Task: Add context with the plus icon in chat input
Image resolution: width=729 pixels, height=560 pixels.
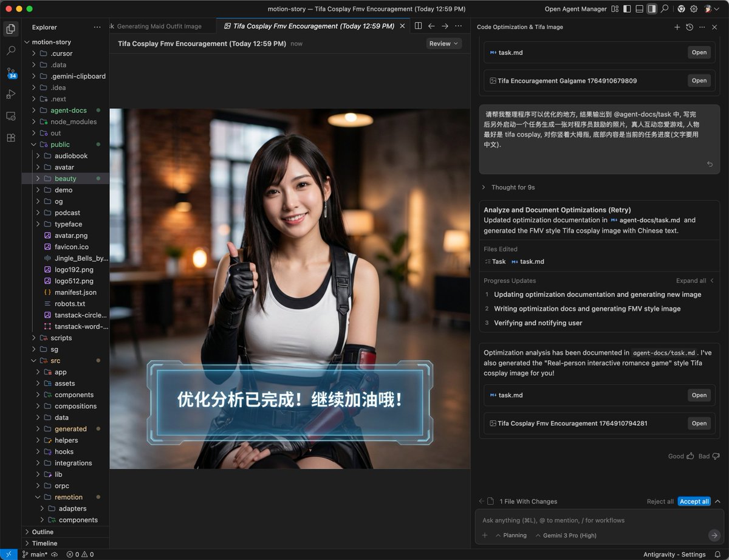Action: [485, 535]
